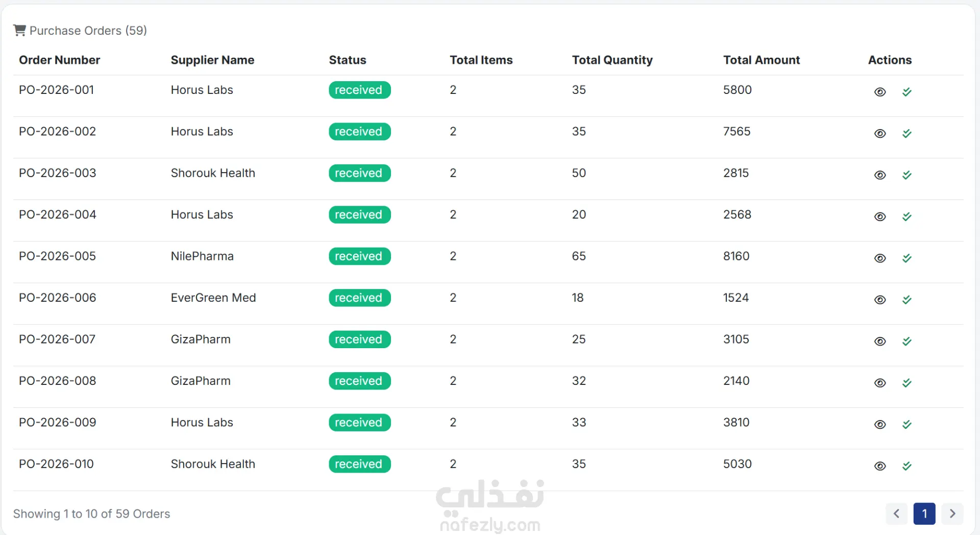Click the Total Amount column header
980x535 pixels.
point(762,60)
